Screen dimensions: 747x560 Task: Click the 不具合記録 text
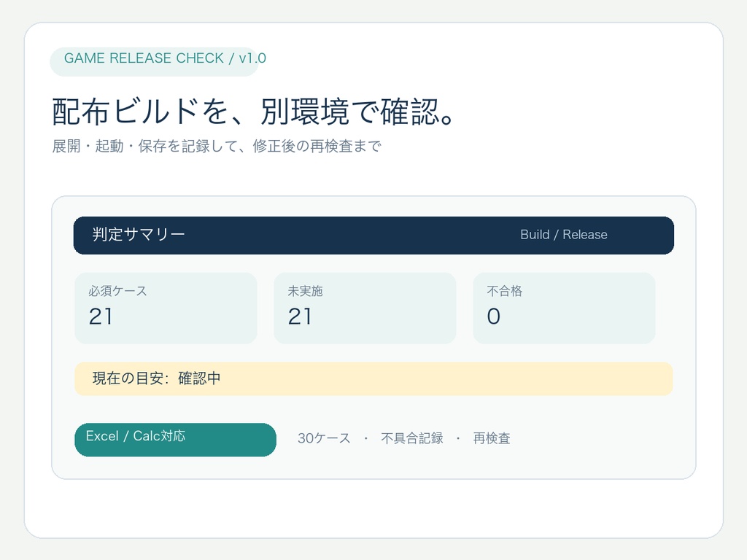click(x=412, y=438)
